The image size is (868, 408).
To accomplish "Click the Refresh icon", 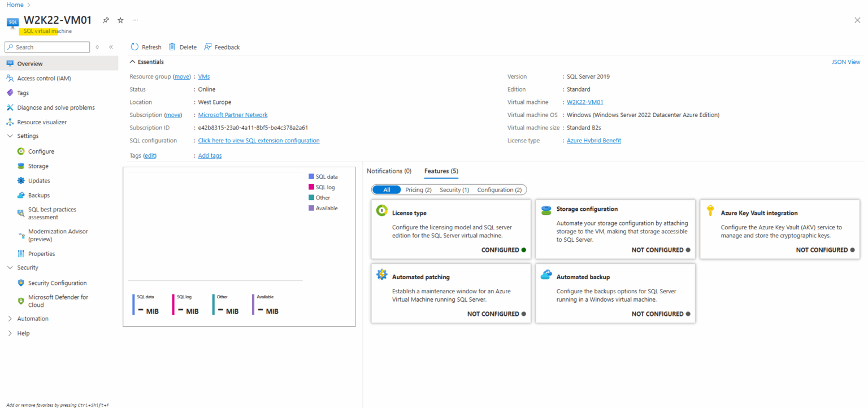I will click(135, 47).
